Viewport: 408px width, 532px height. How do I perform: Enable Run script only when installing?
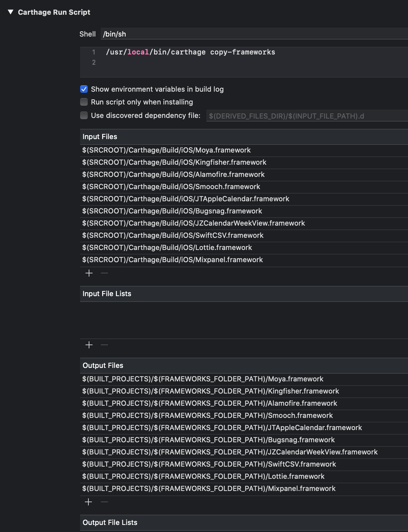pos(84,102)
